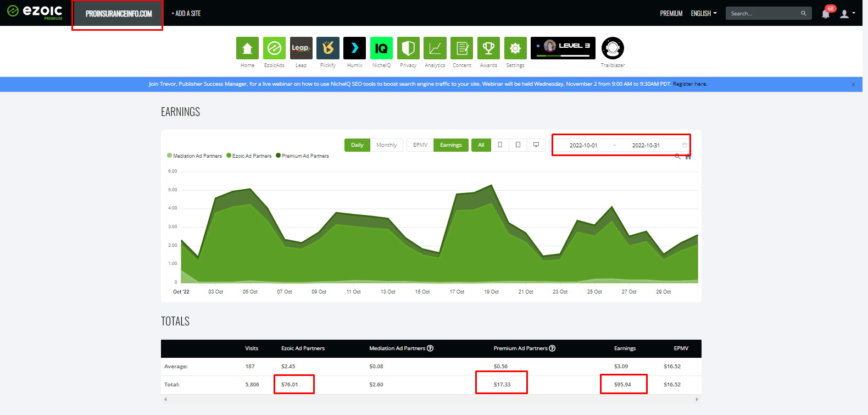
Task: Toggle Ezoic Ad Partners legend series
Action: pyautogui.click(x=249, y=156)
